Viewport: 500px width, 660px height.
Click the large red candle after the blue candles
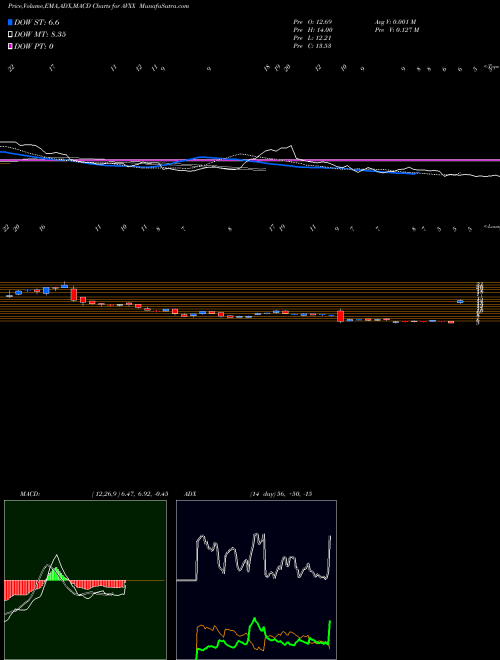[74, 294]
